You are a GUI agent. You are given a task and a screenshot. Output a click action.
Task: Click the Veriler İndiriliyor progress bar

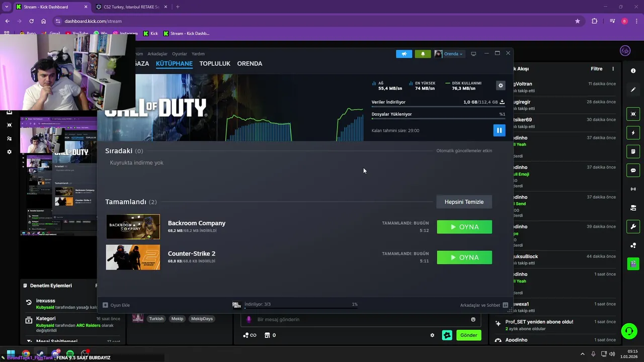pyautogui.click(x=438, y=107)
